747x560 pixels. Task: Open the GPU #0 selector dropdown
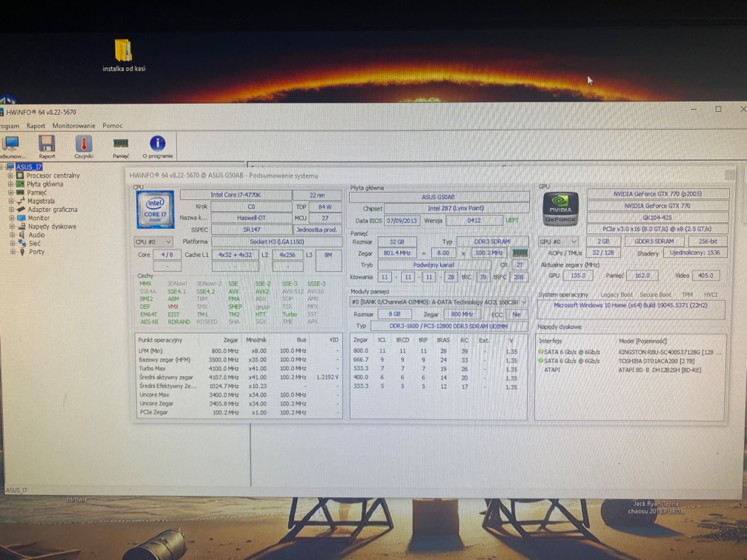[x=558, y=242]
